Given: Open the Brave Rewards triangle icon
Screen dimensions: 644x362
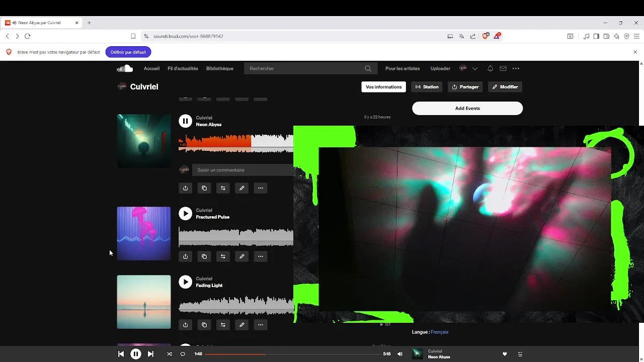Looking at the screenshot, I should 497,36.
